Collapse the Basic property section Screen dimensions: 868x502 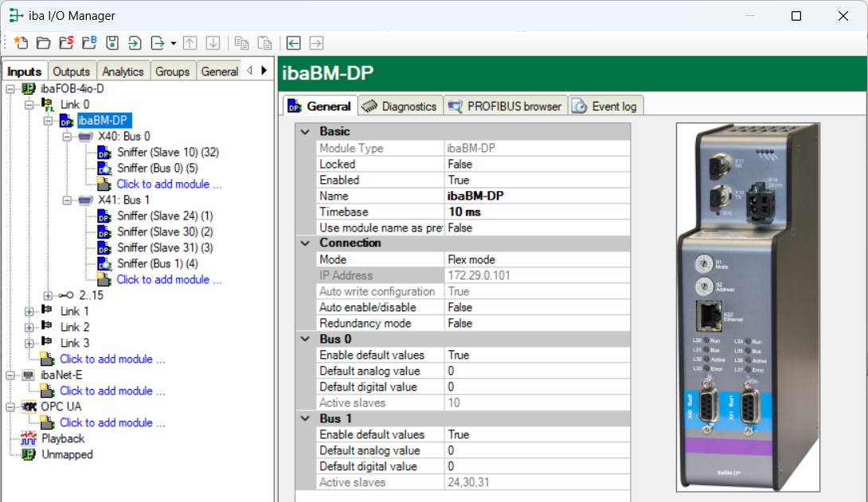[305, 131]
